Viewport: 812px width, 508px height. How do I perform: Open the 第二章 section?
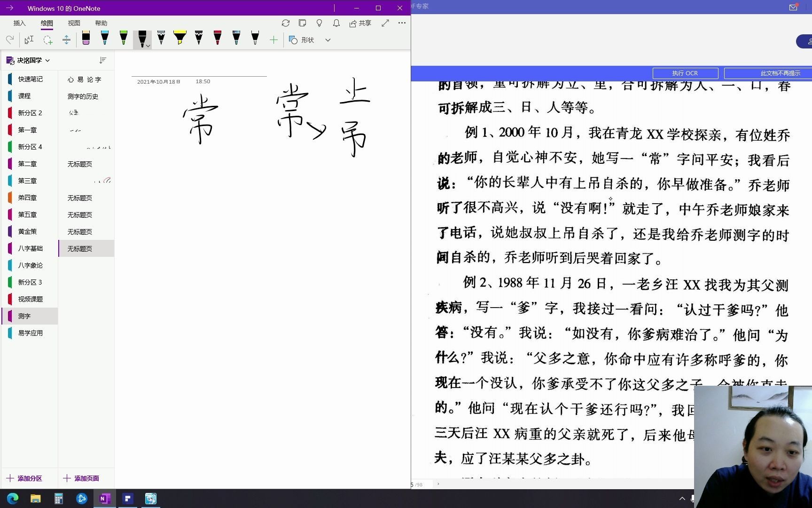click(30, 164)
